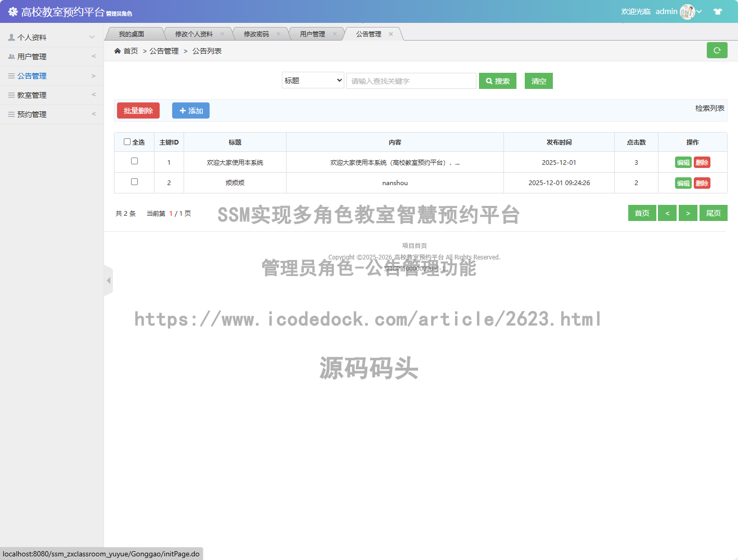Viewport: 738px width, 560px height.
Task: Toggle the 全选 select-all checkbox
Action: pos(127,141)
